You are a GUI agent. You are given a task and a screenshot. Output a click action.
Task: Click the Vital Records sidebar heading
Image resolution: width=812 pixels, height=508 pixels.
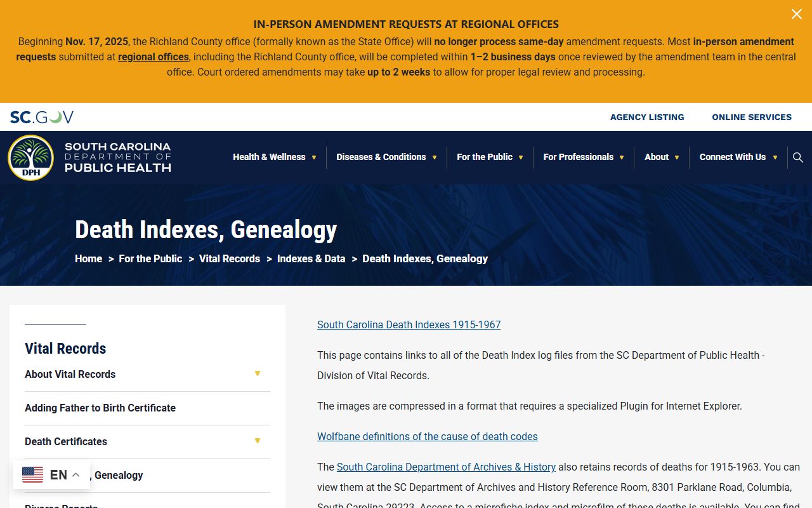point(65,348)
